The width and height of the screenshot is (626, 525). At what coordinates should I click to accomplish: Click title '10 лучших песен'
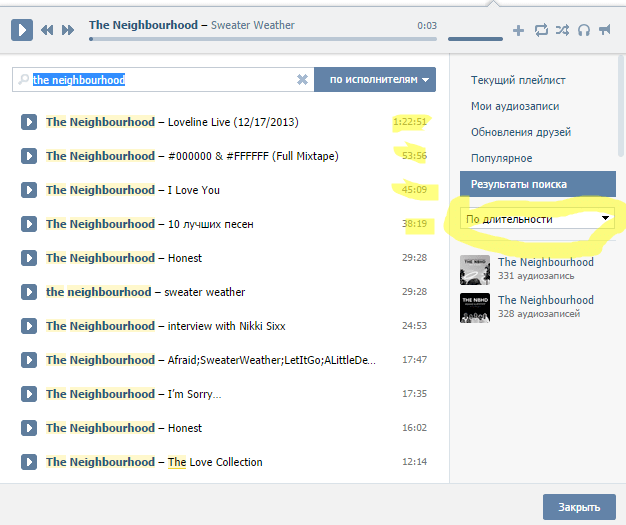pos(210,224)
